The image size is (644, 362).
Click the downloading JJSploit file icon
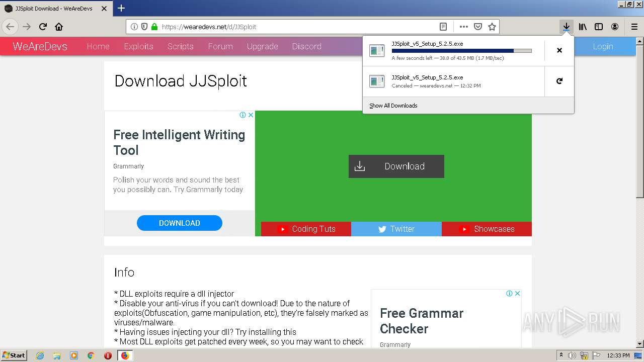point(377,50)
